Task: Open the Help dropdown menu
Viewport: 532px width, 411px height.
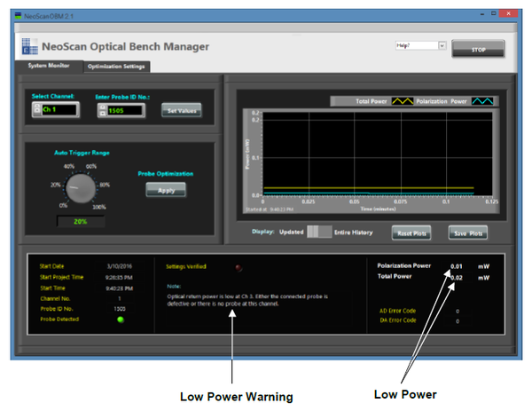Action: 420,44
